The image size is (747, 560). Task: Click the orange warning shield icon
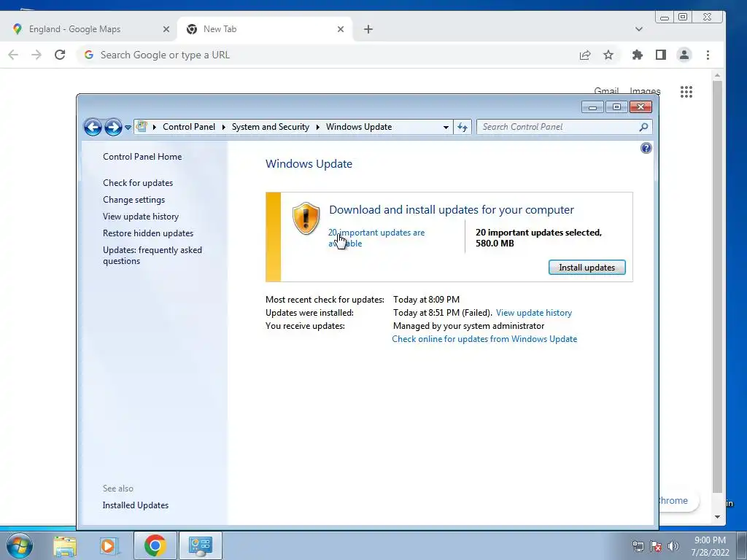[x=306, y=218]
